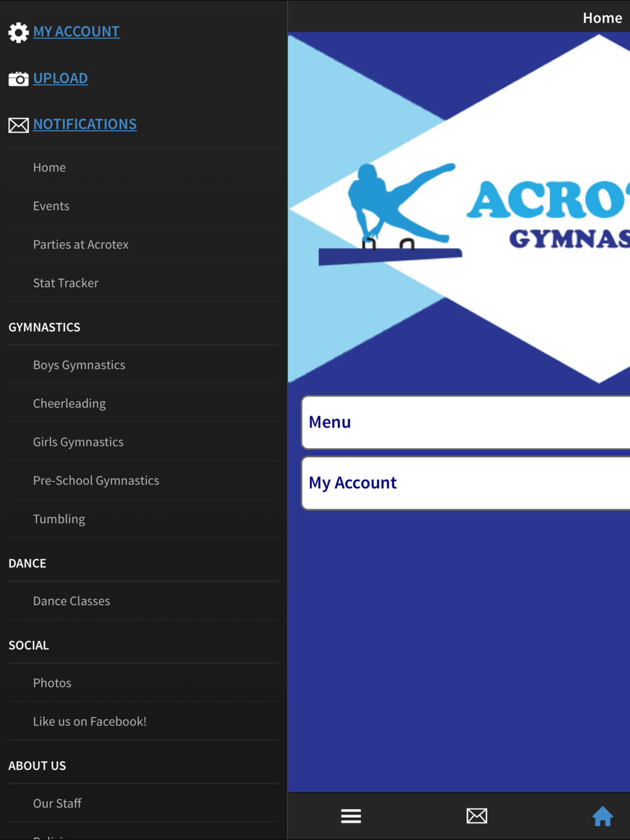Viewport: 630px width, 840px height.
Task: Open Photos under Social
Action: pyautogui.click(x=144, y=683)
